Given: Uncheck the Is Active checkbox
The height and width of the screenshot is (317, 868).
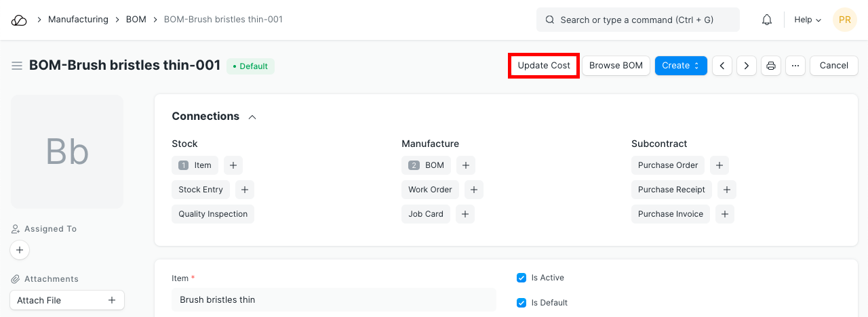Looking at the screenshot, I should click(521, 278).
